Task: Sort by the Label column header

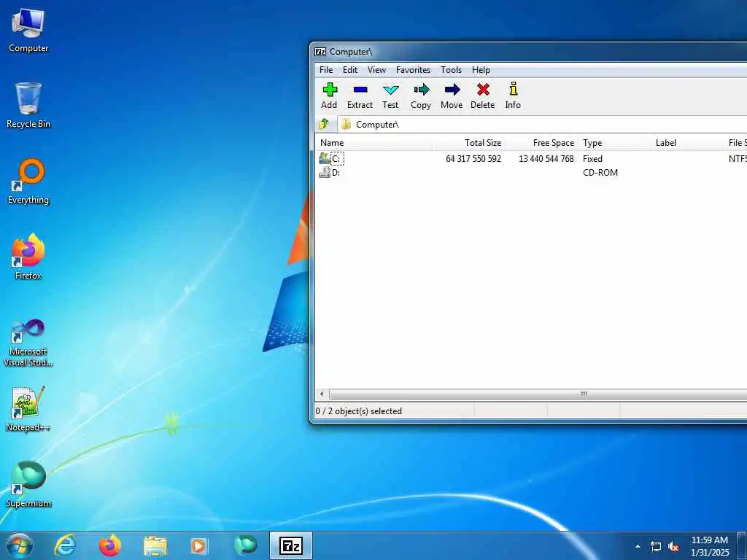Action: point(688,143)
